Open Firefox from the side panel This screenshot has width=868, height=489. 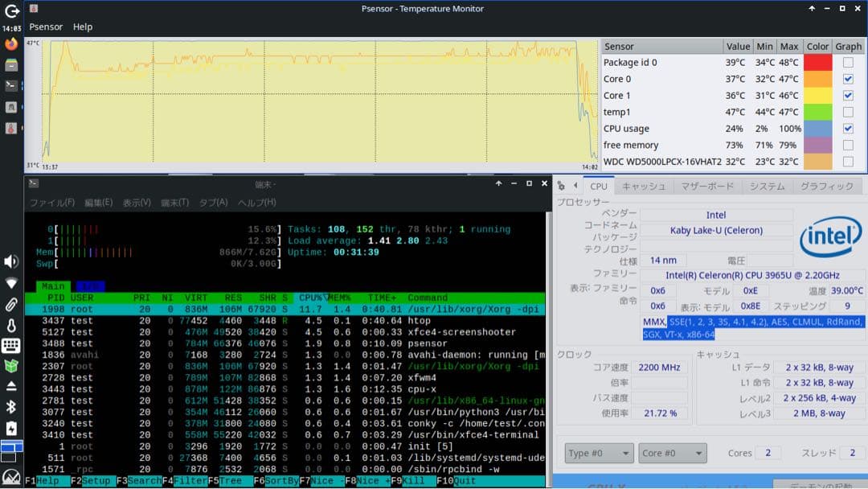point(11,43)
